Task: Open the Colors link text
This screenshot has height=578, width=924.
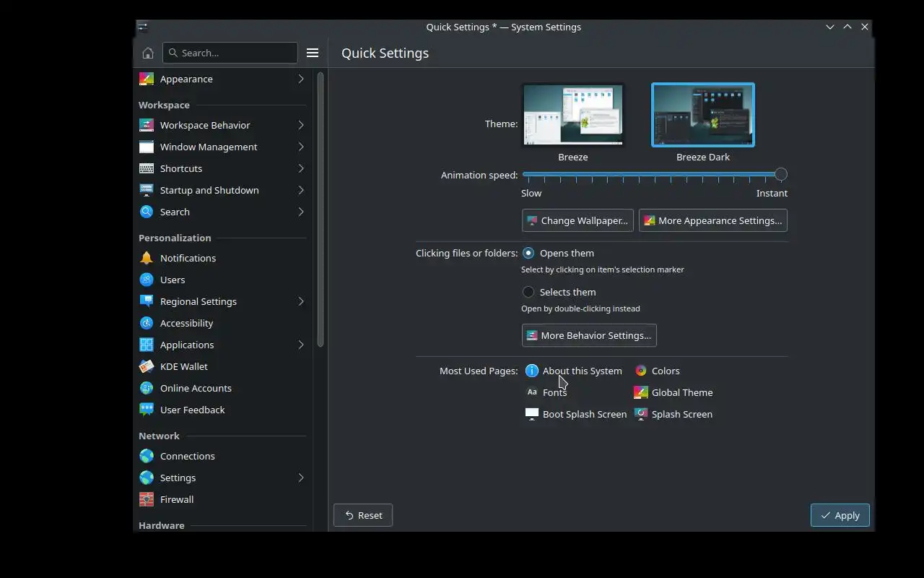Action: tap(666, 371)
